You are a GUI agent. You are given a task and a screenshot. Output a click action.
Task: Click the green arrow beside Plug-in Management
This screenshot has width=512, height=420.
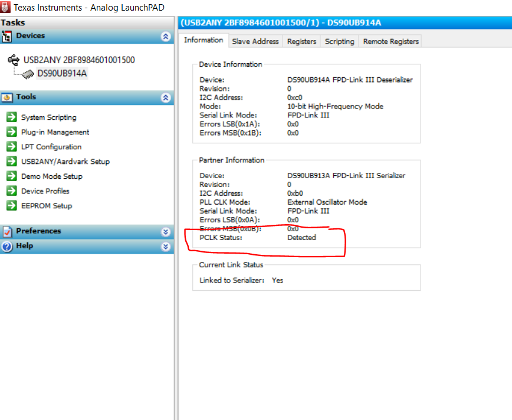pyautogui.click(x=12, y=132)
